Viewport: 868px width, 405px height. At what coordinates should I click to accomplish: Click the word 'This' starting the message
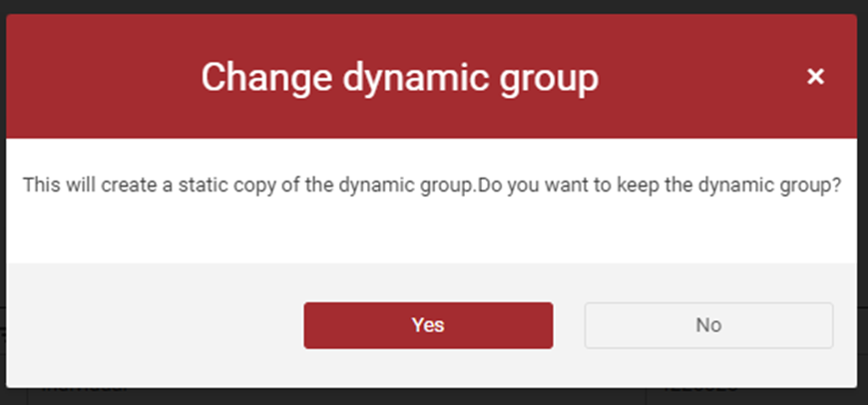pos(41,185)
